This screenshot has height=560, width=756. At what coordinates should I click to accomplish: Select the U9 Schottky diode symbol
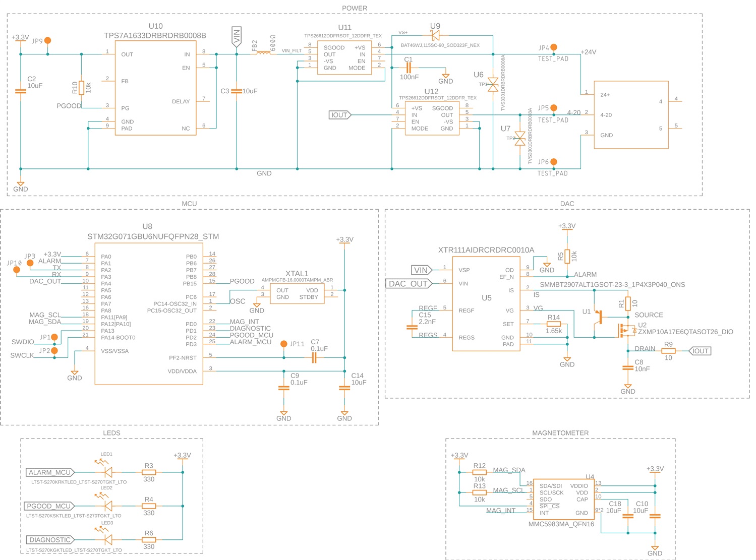(x=435, y=35)
